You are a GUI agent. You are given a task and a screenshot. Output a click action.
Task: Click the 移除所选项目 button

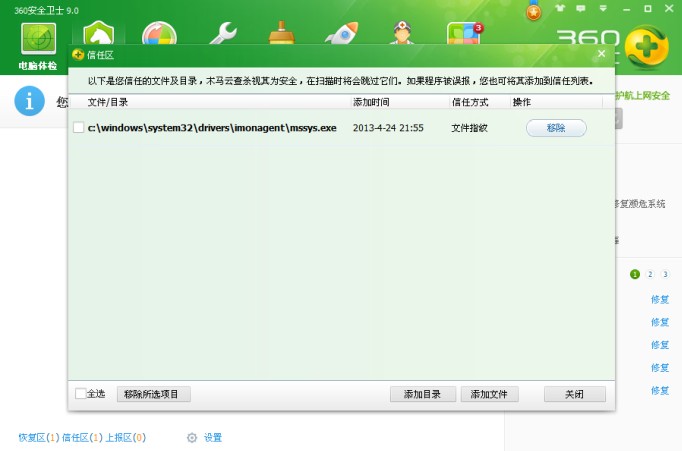[x=153, y=394]
